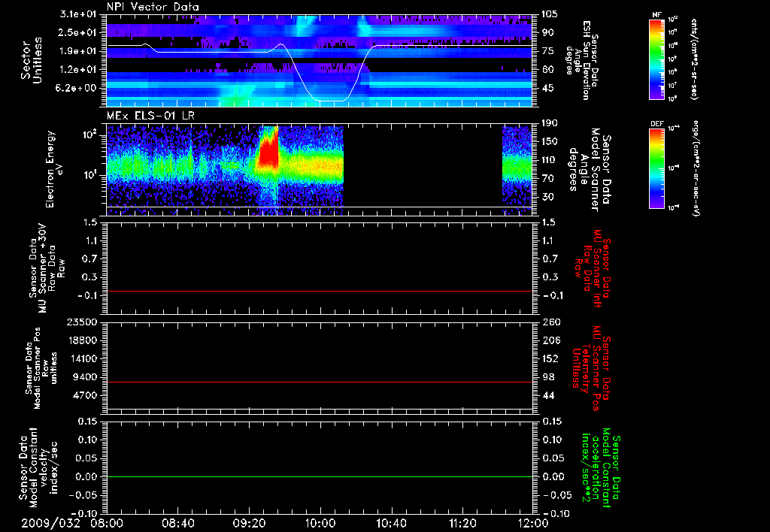Viewport: 770px width, 532px height.
Task: Click the red line in the Scanner Pos panel
Action: 319,382
